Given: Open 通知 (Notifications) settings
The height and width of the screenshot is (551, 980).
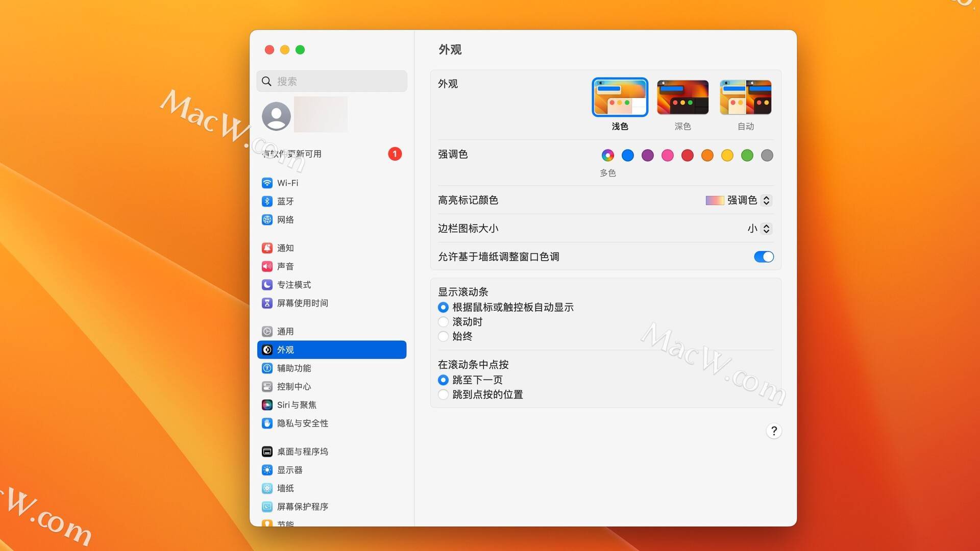Looking at the screenshot, I should point(285,248).
